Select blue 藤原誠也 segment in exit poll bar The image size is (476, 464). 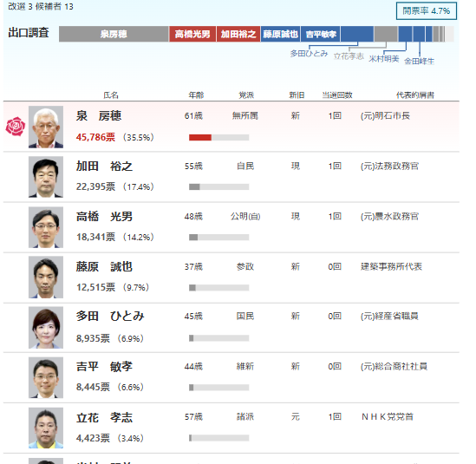[x=281, y=34]
